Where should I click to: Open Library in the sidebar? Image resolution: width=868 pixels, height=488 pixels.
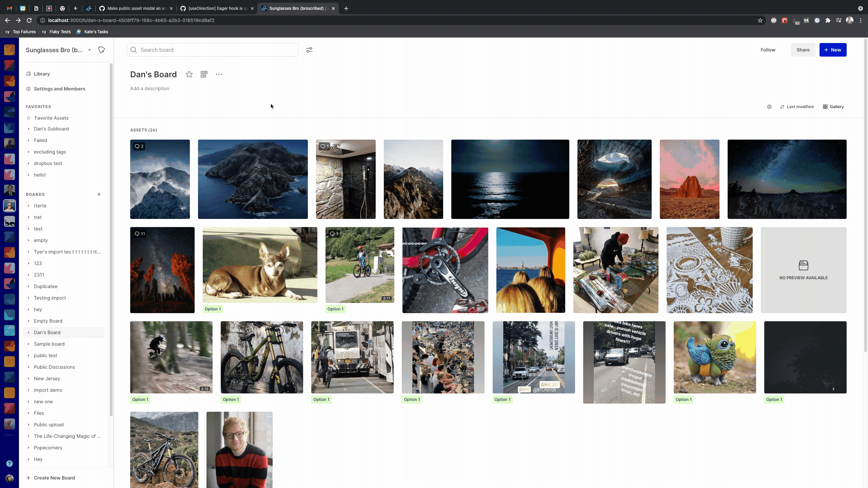click(42, 74)
